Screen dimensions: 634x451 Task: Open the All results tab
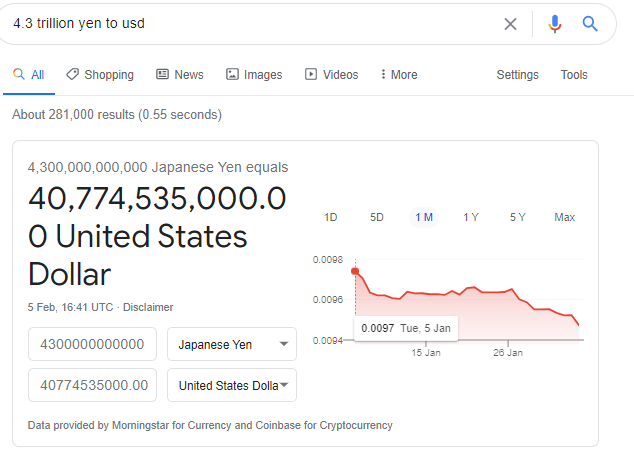[x=29, y=75]
